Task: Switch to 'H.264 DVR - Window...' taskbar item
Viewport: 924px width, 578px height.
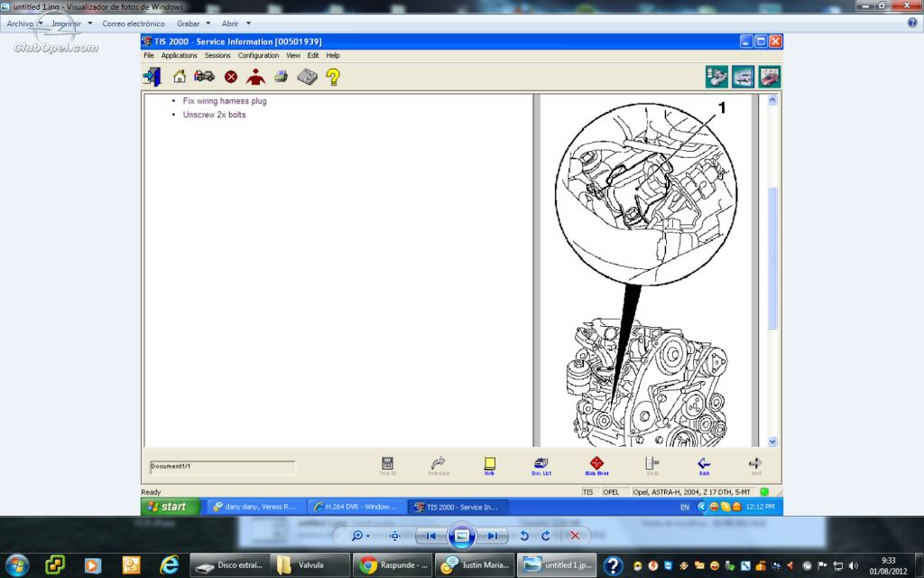Action: [x=356, y=507]
